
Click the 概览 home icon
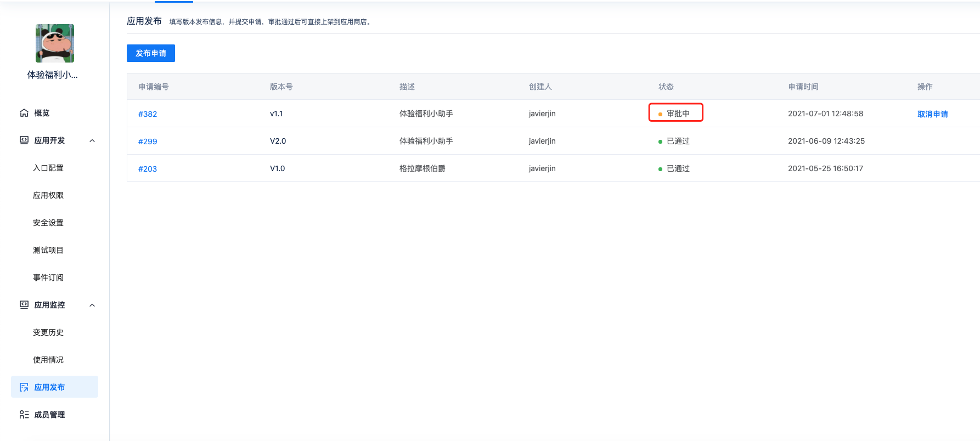point(24,113)
